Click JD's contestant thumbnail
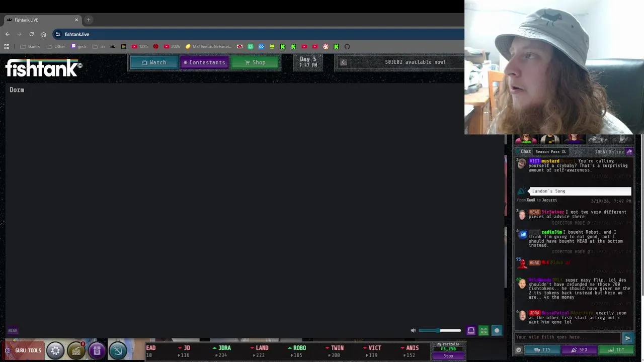This screenshot has width=644, height=362. [x=549, y=139]
